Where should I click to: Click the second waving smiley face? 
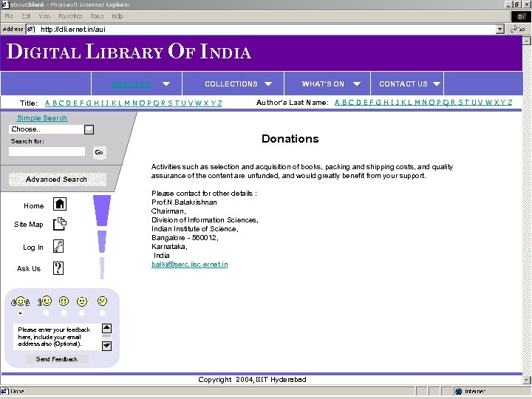click(44, 301)
